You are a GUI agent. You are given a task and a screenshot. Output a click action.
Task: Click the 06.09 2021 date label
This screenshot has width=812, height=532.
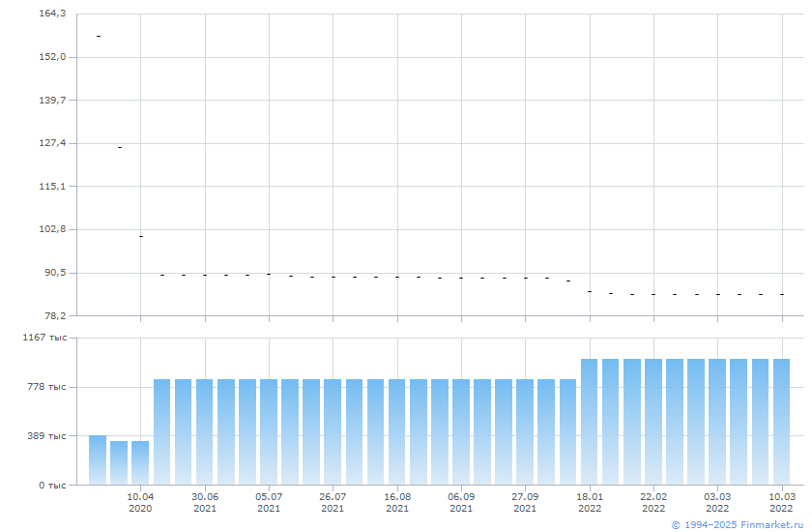(461, 502)
